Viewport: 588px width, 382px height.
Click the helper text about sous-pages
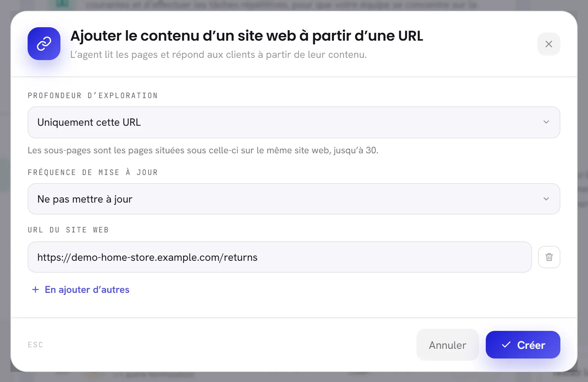click(203, 150)
